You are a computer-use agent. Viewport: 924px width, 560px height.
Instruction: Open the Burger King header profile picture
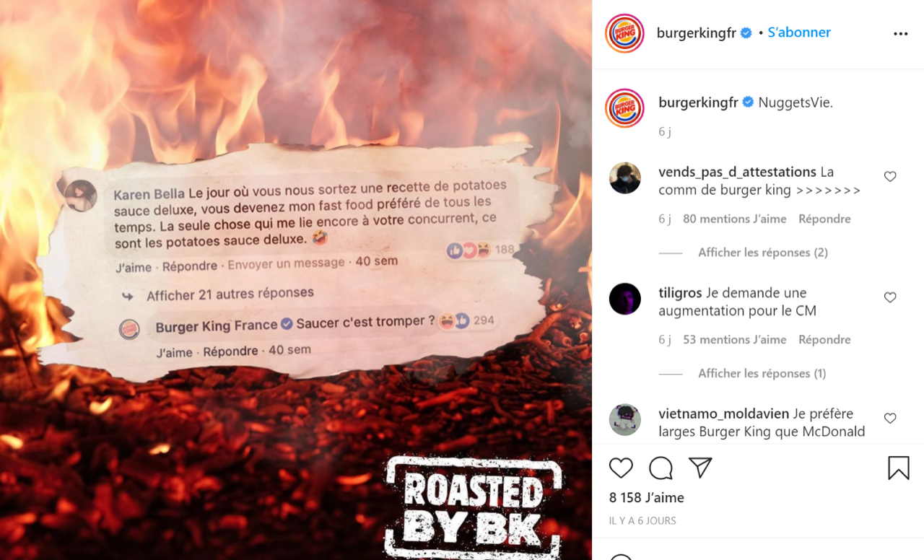(x=624, y=33)
